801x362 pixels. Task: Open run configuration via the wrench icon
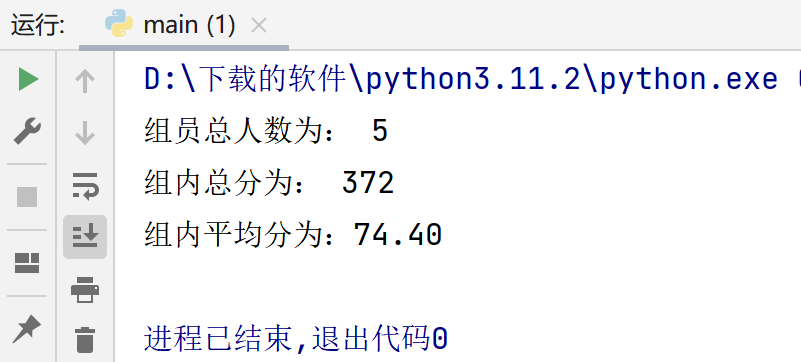click(27, 131)
